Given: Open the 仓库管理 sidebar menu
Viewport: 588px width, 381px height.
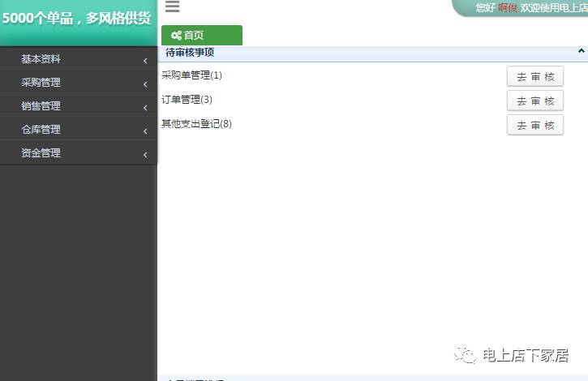Looking at the screenshot, I should tap(41, 130).
